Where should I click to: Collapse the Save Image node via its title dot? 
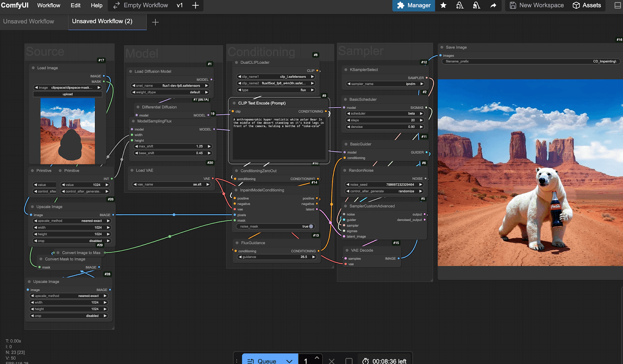tap(442, 47)
